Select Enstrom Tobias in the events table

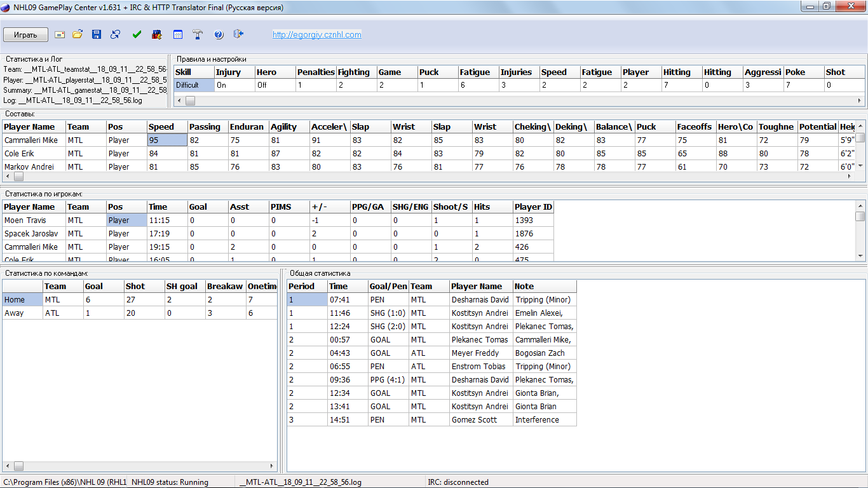pos(481,366)
